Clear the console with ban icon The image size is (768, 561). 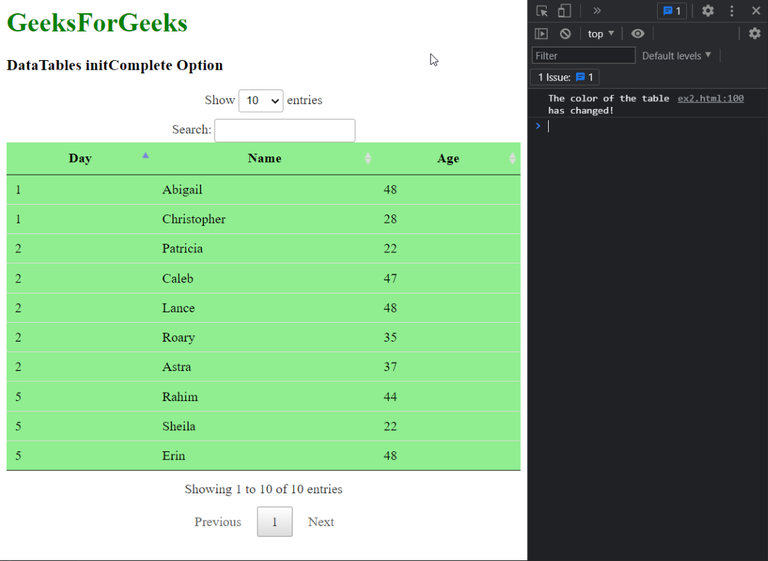pos(565,34)
